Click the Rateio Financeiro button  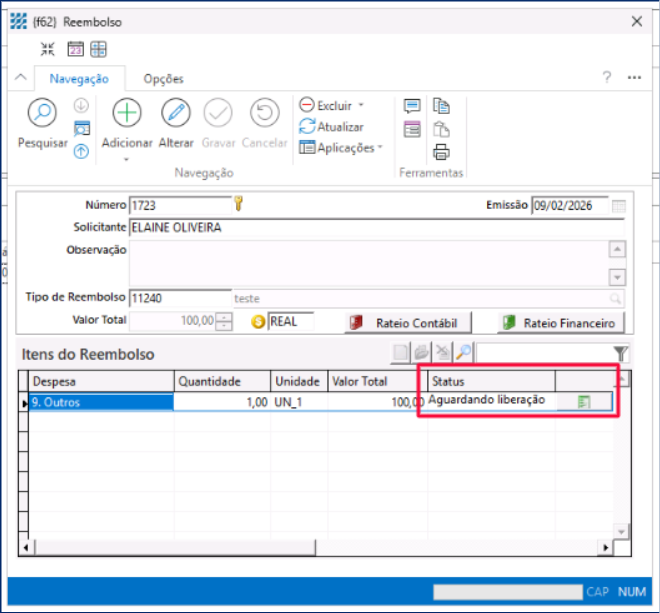[561, 323]
